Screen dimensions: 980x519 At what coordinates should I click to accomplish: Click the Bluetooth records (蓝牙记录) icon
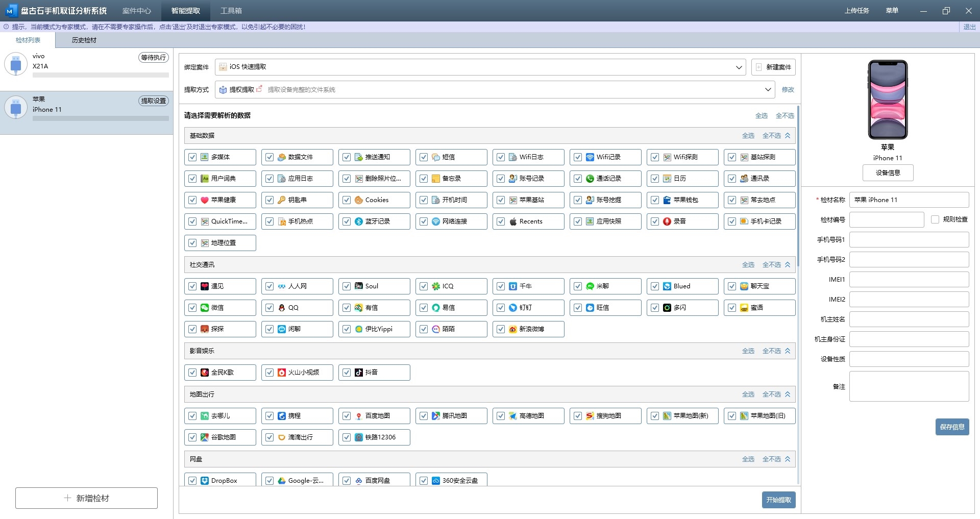tap(359, 221)
